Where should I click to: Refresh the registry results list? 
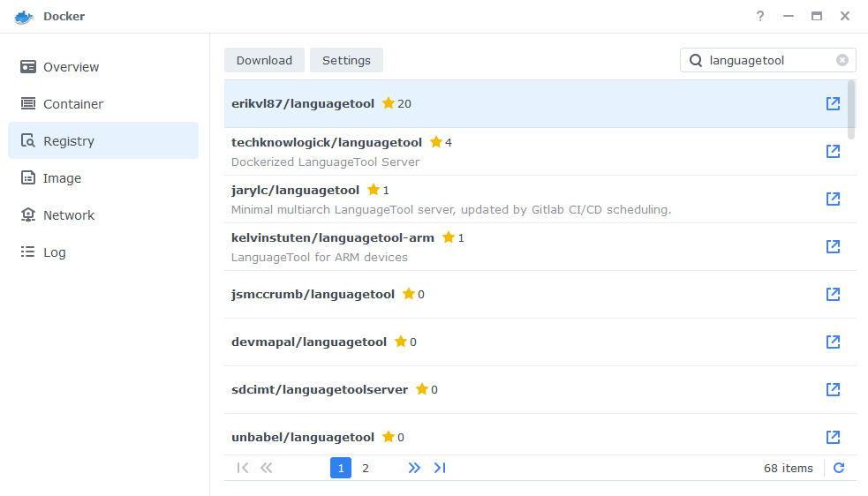(839, 468)
